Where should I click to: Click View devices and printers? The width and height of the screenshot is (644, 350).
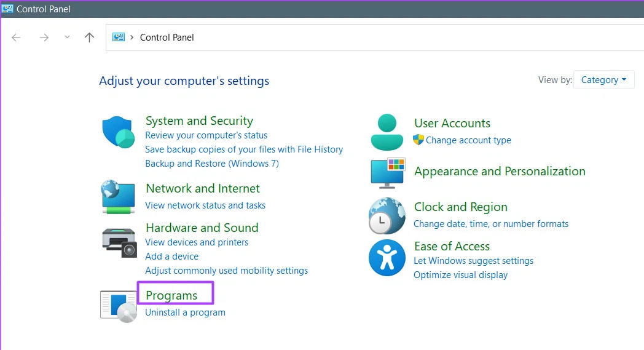click(197, 242)
